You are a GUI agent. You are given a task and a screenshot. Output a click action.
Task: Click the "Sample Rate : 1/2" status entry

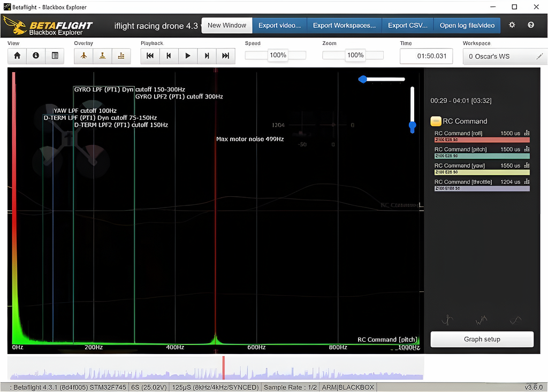click(290, 388)
